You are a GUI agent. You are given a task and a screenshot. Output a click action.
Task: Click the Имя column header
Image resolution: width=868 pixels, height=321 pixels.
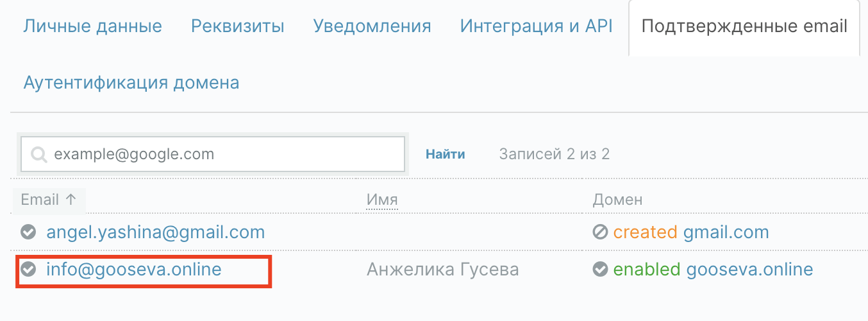382,200
